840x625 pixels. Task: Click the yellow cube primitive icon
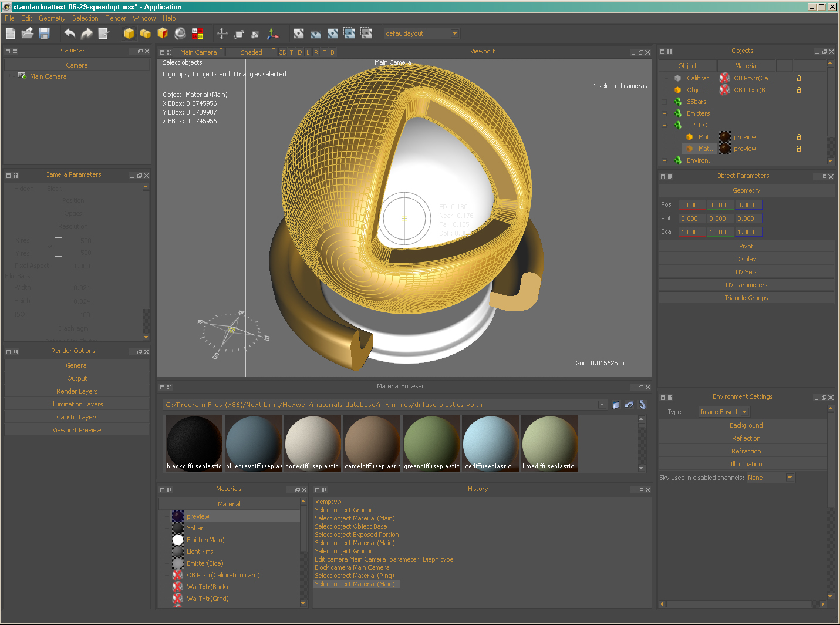(x=129, y=33)
